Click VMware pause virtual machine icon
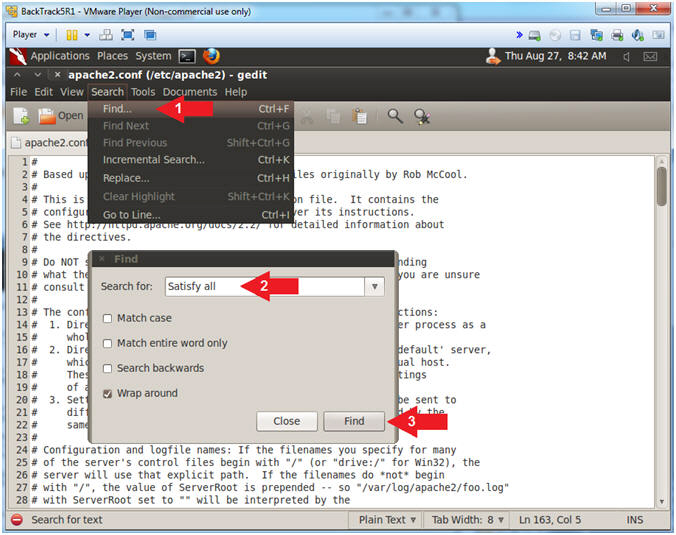 click(72, 35)
